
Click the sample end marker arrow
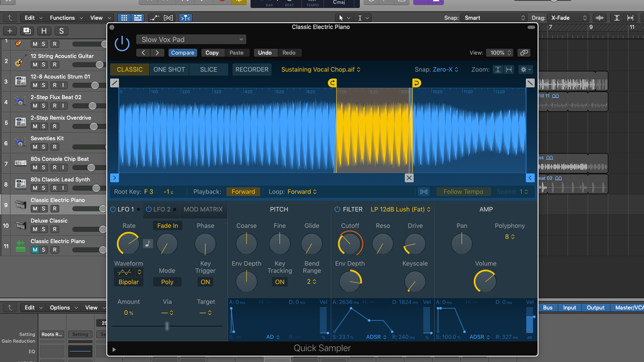pos(530,178)
